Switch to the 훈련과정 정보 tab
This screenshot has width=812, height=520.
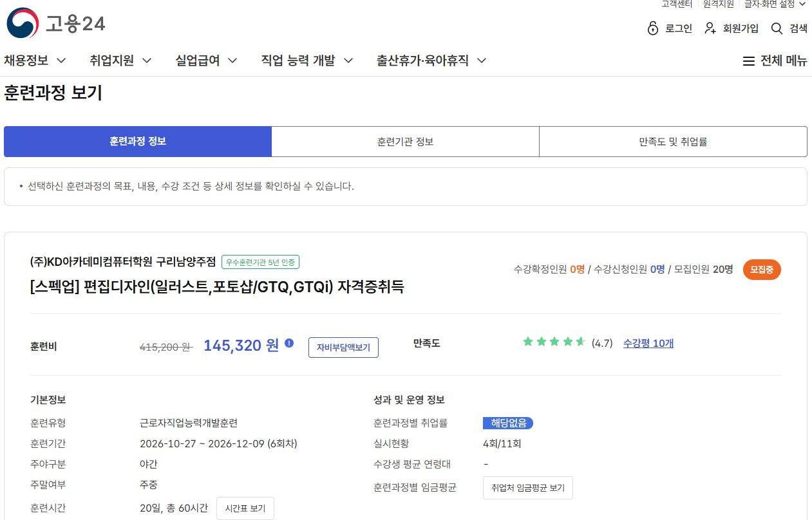click(138, 142)
